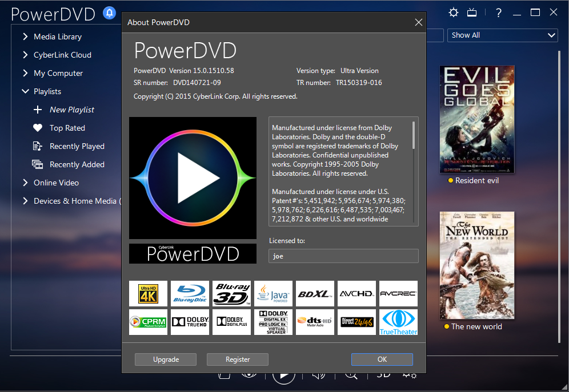The image size is (569, 392).
Task: Mute audio using the speaker control
Action: (318, 375)
